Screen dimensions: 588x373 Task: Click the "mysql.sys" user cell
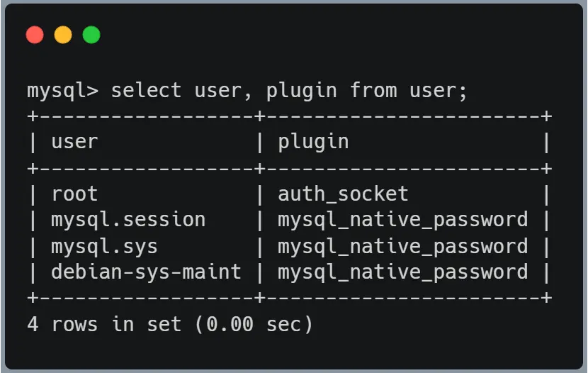point(104,246)
